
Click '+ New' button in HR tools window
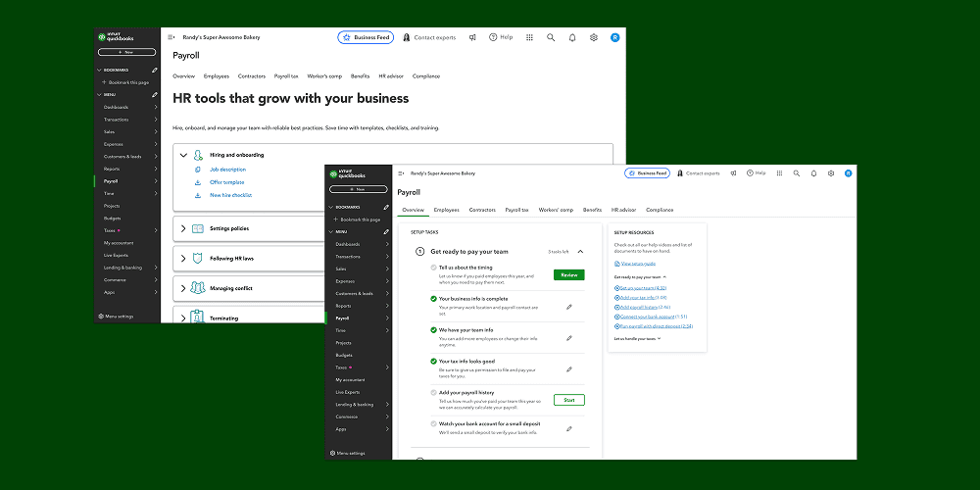(126, 52)
